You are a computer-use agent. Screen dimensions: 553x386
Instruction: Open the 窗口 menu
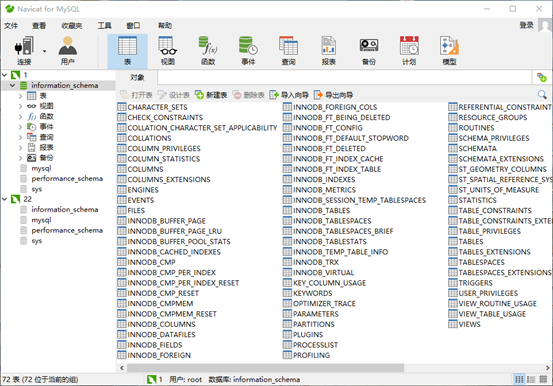click(133, 26)
